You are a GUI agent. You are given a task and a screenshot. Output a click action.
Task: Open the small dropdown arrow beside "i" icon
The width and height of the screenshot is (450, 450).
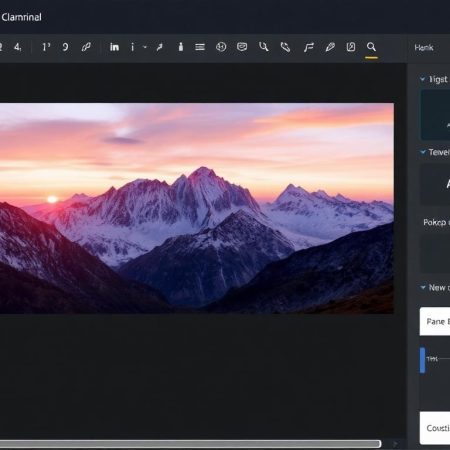pyautogui.click(x=145, y=47)
